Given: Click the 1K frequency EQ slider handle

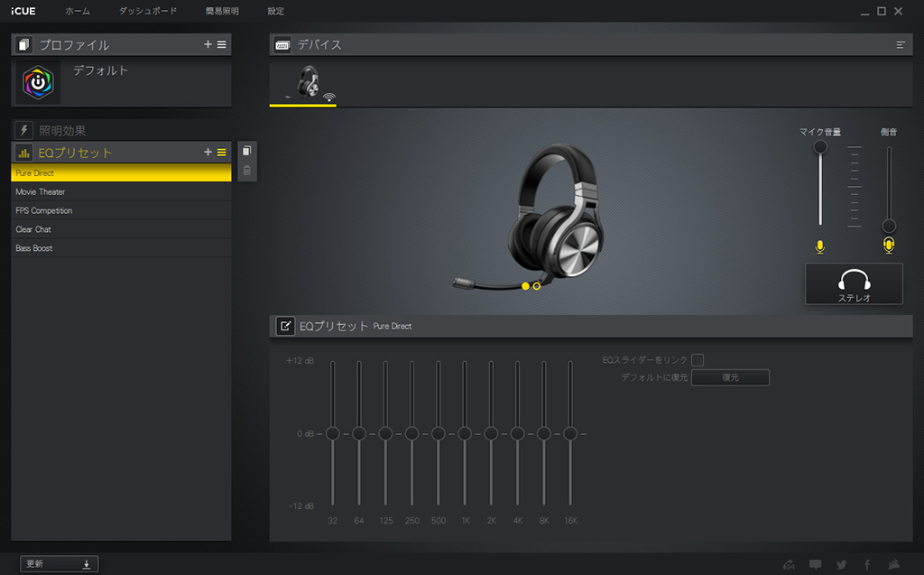Looking at the screenshot, I should click(x=465, y=434).
